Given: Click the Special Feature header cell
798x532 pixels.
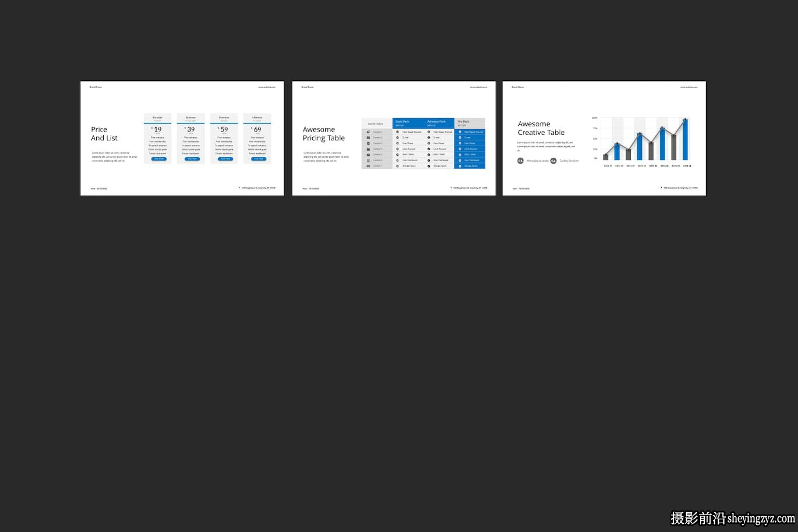Looking at the screenshot, I should [x=376, y=123].
